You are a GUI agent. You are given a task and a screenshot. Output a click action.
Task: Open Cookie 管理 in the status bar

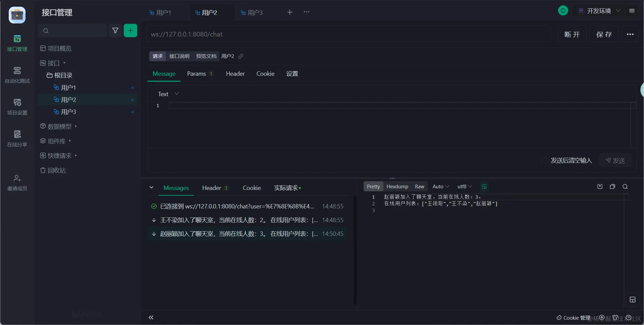573,318
